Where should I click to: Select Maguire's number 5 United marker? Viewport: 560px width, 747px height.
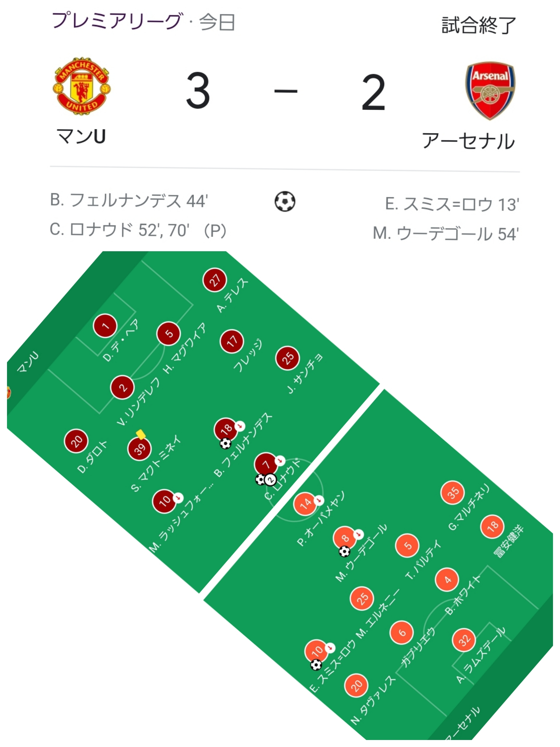(x=169, y=333)
